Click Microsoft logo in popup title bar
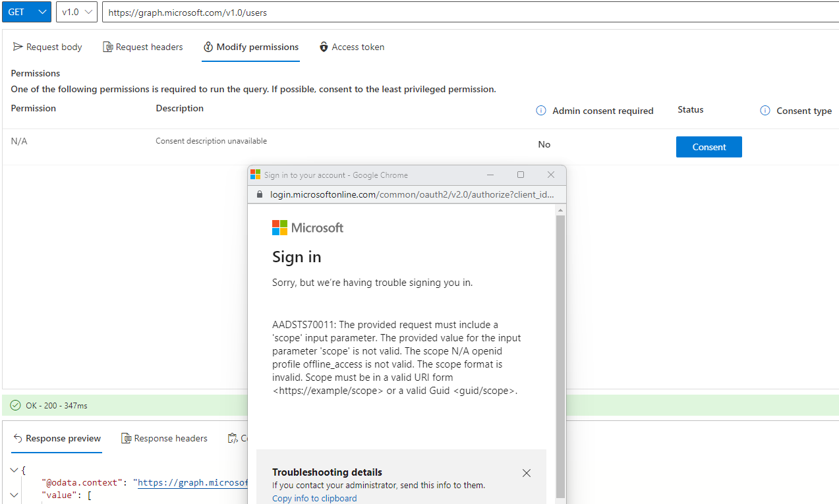839x504 pixels. pyautogui.click(x=255, y=175)
